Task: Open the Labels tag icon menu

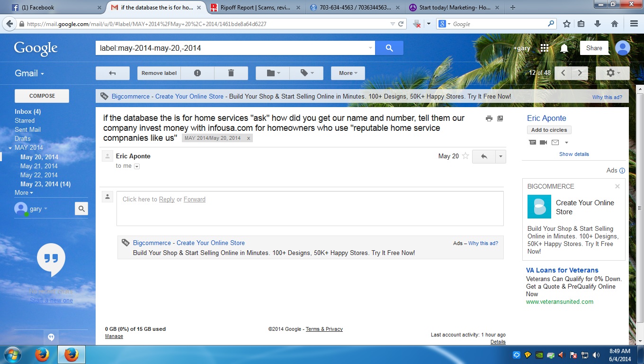Action: coord(306,73)
